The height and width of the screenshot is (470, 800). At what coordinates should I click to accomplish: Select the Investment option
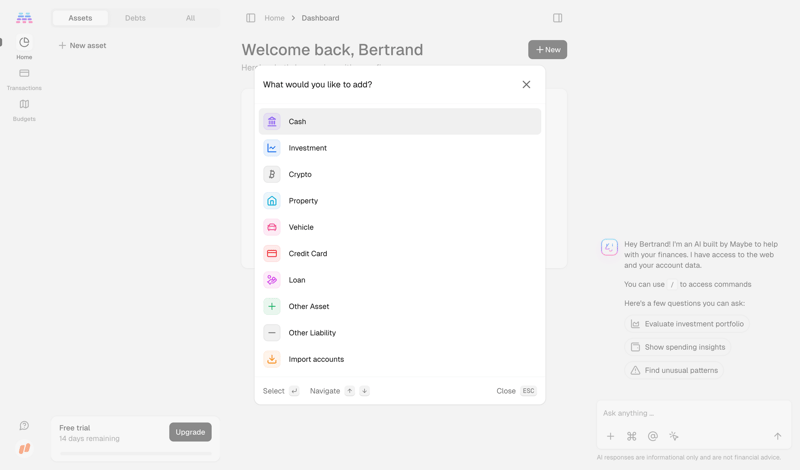[x=399, y=148]
